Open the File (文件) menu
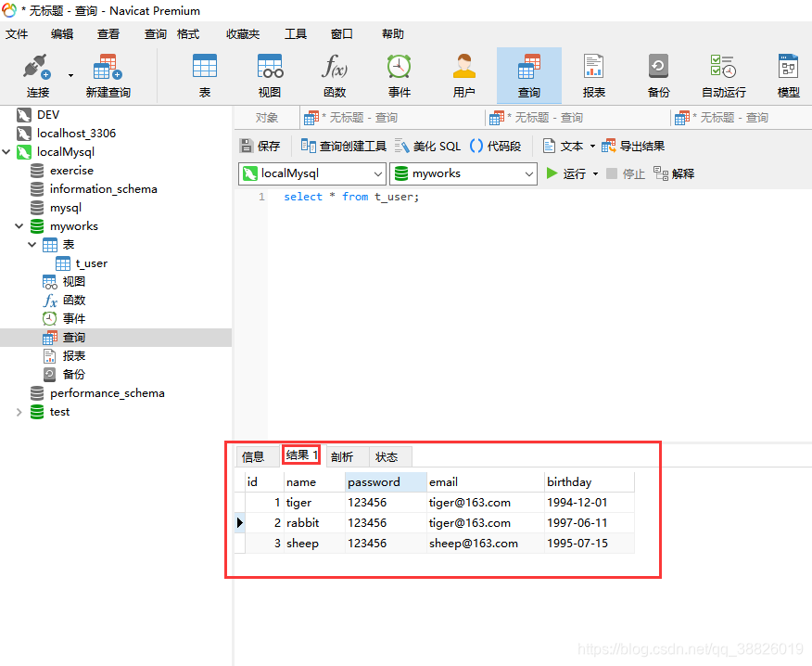The image size is (812, 666). point(17,34)
